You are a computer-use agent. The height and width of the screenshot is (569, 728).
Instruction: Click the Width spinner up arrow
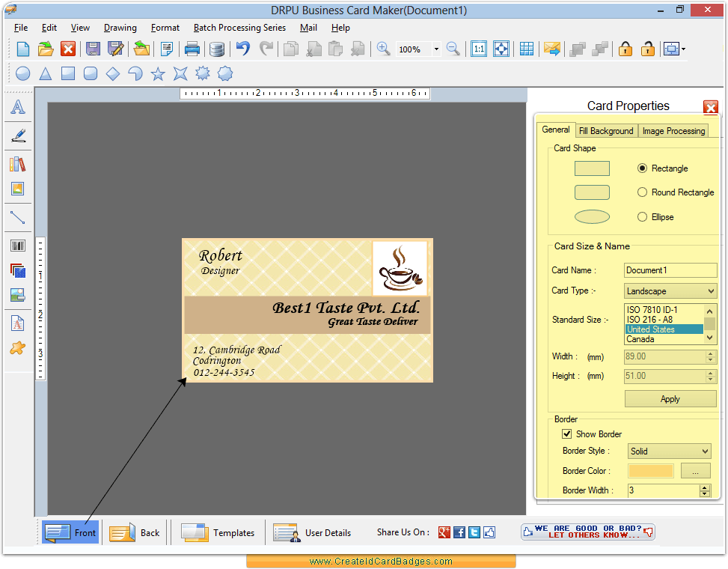click(710, 354)
